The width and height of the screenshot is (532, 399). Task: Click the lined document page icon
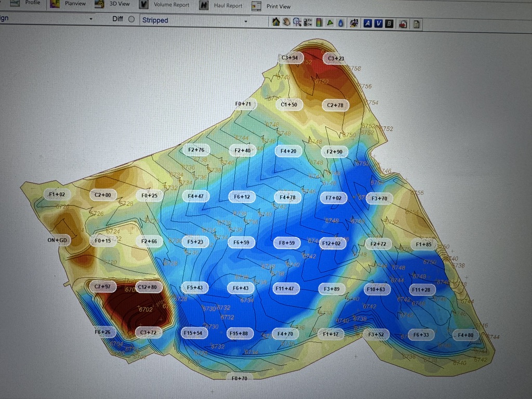click(x=416, y=24)
